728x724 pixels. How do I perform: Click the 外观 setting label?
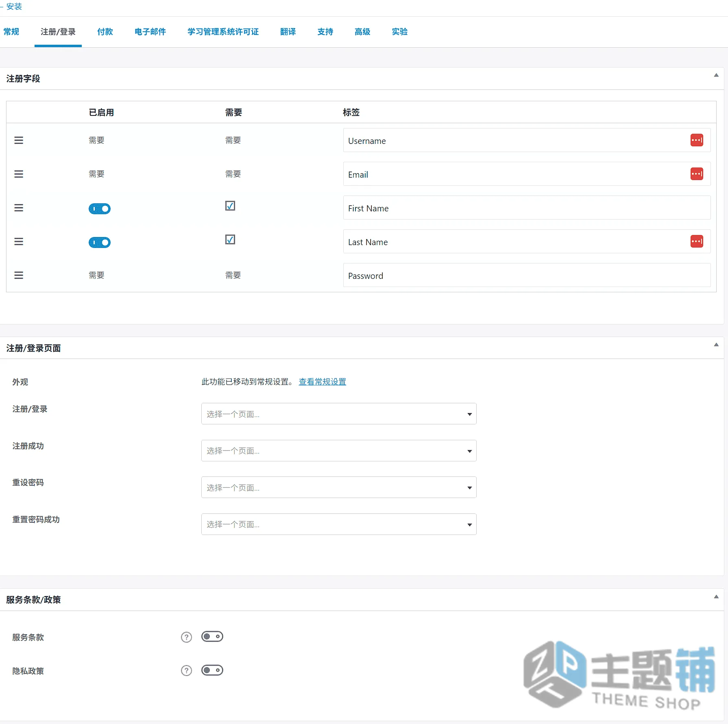click(x=20, y=382)
